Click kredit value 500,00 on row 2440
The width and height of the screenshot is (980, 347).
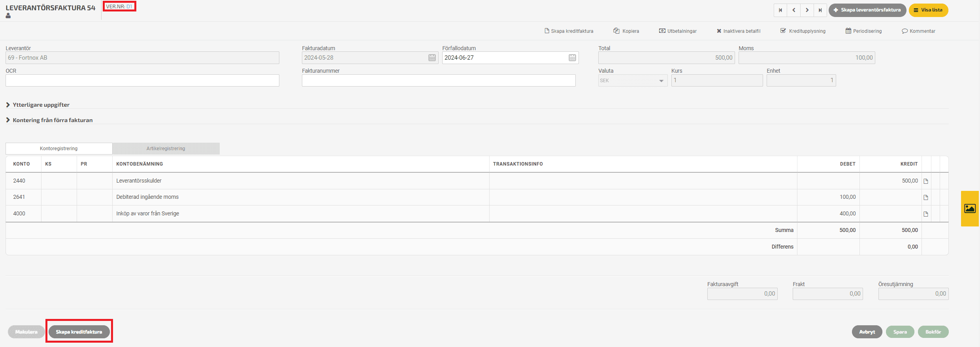910,181
